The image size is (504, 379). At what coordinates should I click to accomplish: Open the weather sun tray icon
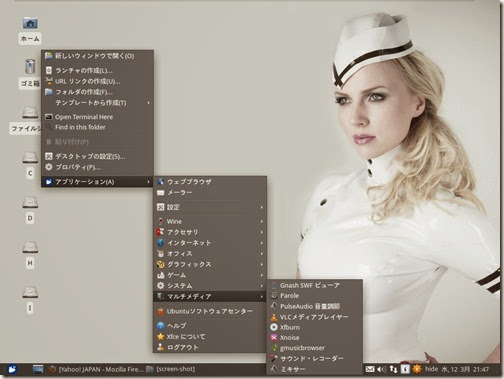click(x=417, y=369)
